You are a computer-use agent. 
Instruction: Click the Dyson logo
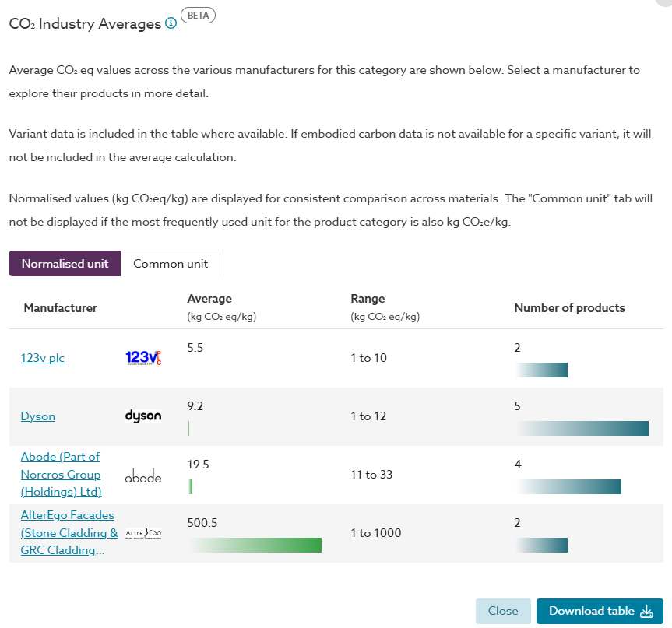(x=143, y=416)
